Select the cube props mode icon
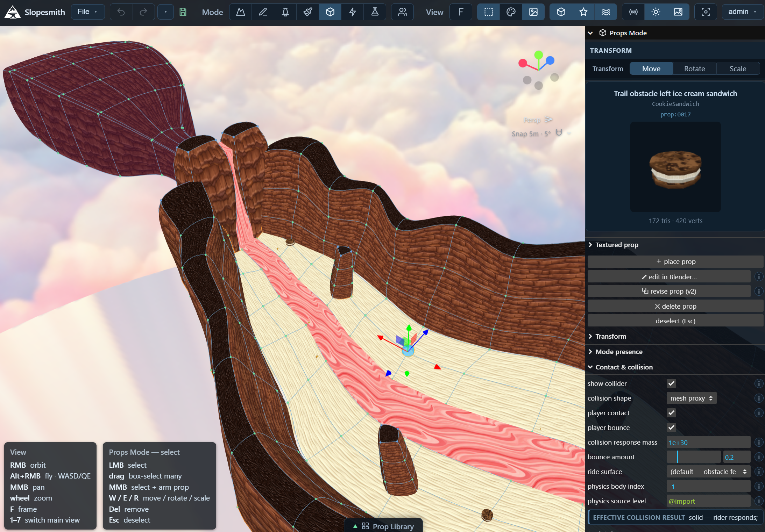765x532 pixels. [x=330, y=12]
